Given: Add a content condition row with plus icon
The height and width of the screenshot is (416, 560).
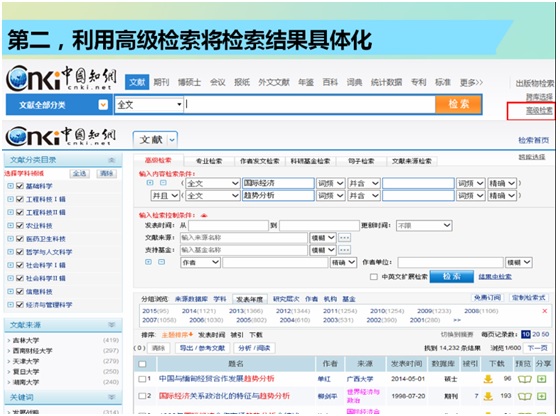Looking at the screenshot, I should tap(150, 183).
